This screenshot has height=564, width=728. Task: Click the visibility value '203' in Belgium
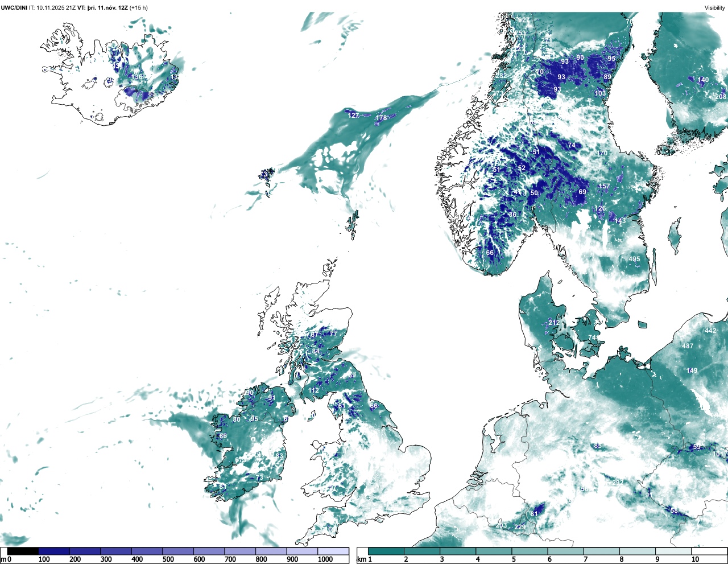click(x=501, y=525)
